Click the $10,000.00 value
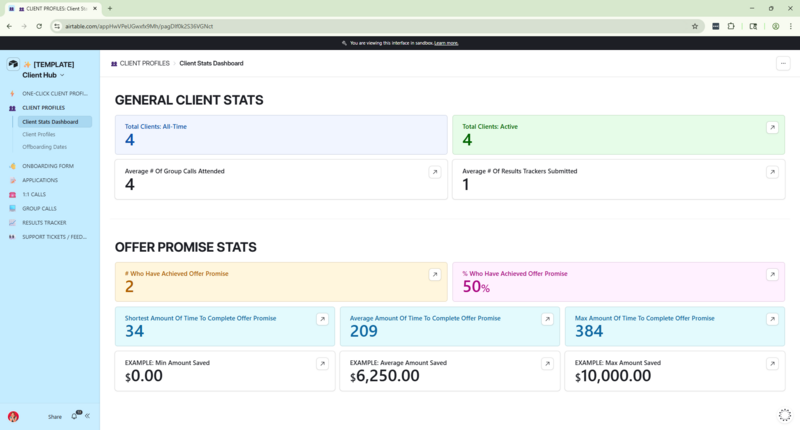 point(613,376)
